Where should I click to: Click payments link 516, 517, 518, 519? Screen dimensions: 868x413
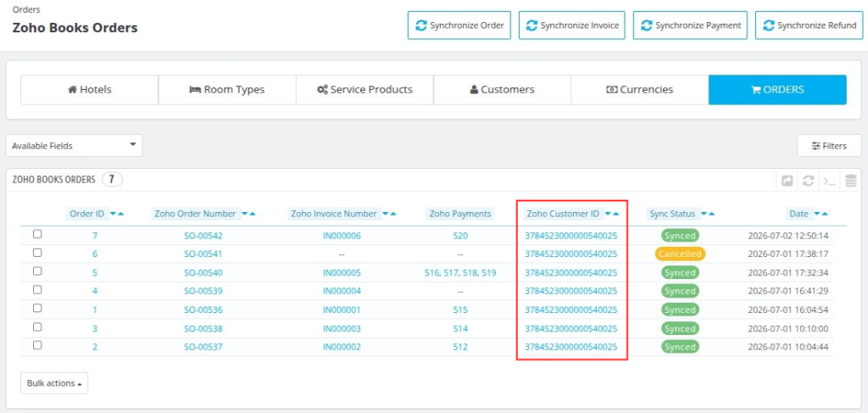pos(460,273)
